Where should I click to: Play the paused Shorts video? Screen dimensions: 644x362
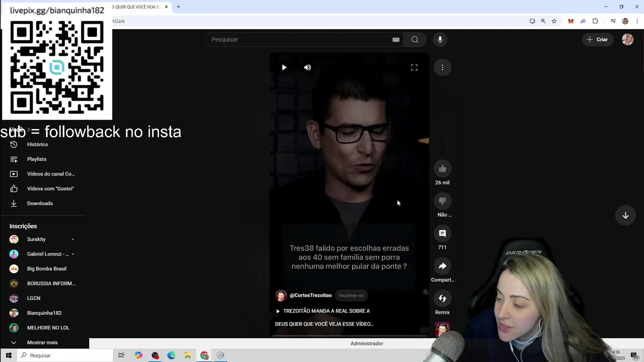tap(284, 67)
